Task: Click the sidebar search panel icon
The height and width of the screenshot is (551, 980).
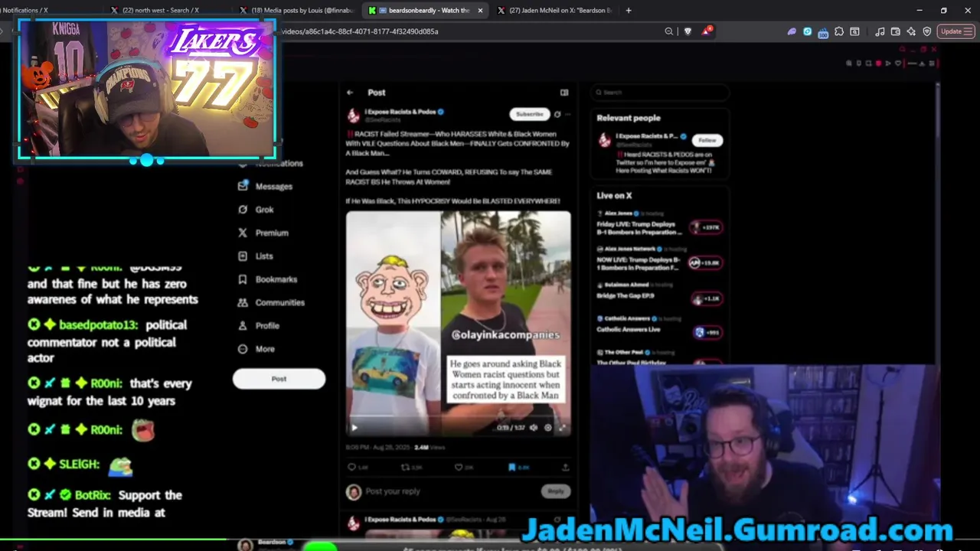Action: (x=854, y=31)
